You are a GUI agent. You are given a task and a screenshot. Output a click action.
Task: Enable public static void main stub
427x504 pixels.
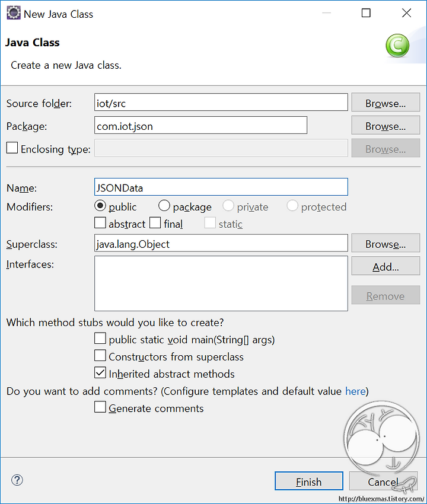click(100, 339)
